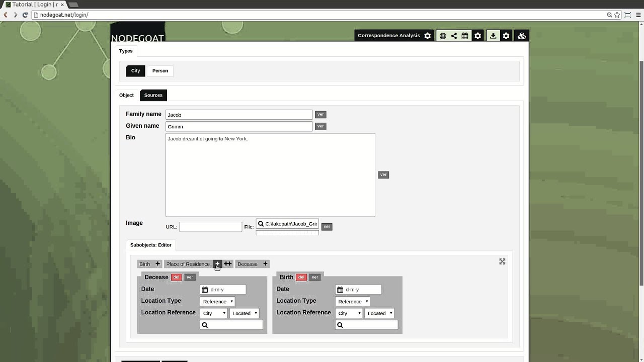Click the Types tab
The image size is (644, 362).
pos(126,51)
